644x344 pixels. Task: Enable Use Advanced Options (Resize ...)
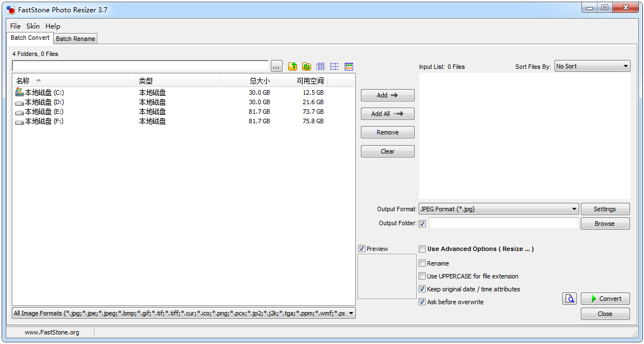pos(422,249)
